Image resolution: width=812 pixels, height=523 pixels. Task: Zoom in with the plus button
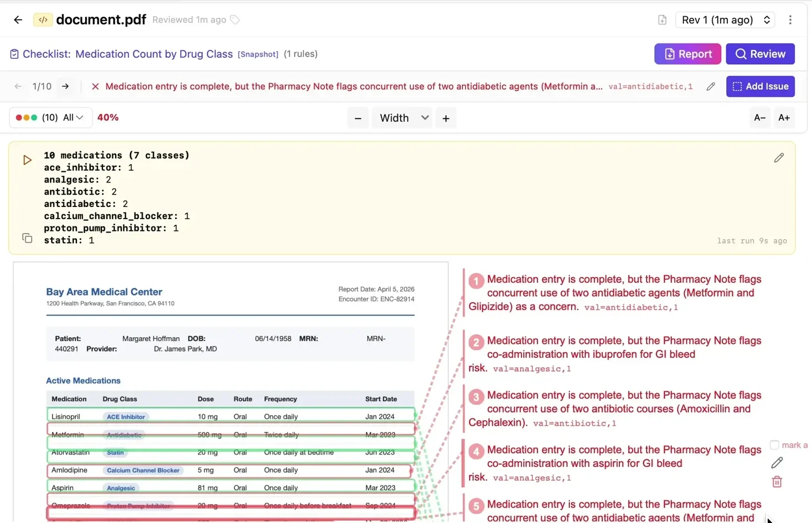point(446,118)
